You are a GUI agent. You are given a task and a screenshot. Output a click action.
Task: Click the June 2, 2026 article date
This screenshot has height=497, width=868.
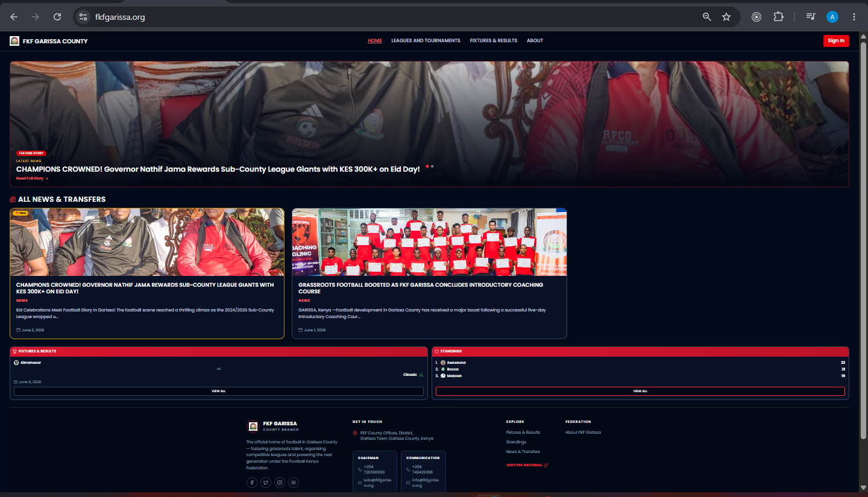coord(33,330)
